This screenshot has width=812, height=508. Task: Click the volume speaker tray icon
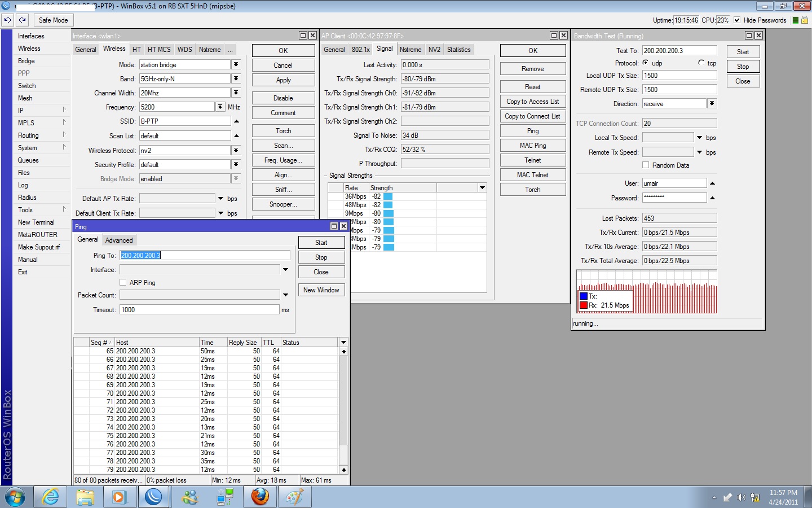click(x=741, y=497)
